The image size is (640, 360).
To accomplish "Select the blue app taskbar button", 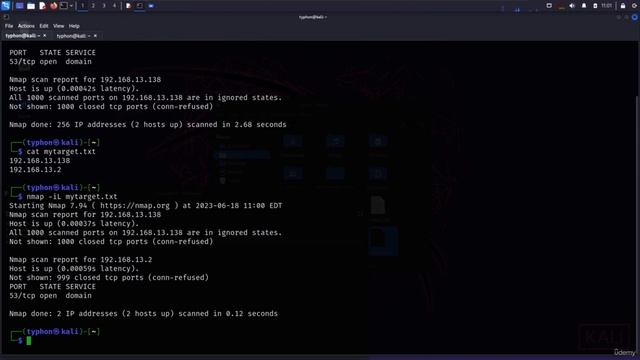I will point(151,6).
